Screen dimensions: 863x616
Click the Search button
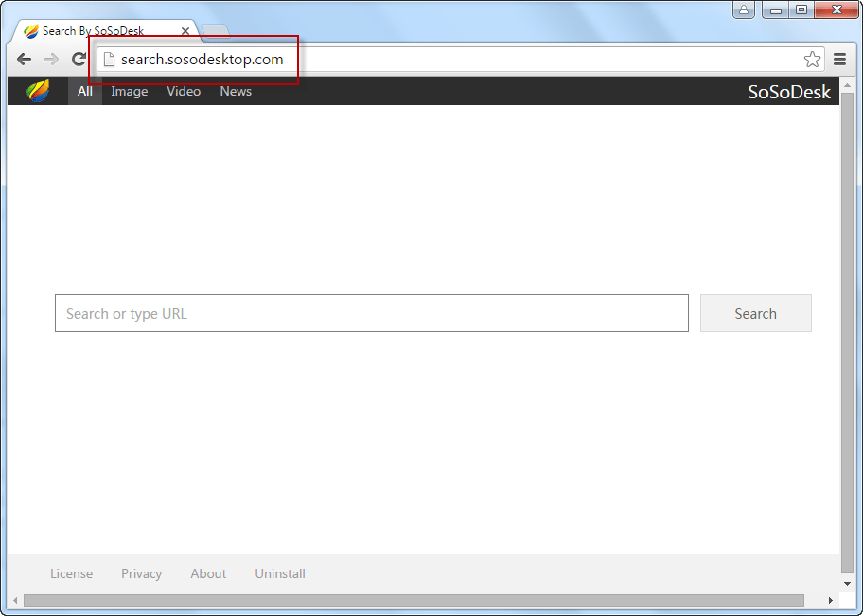tap(756, 313)
